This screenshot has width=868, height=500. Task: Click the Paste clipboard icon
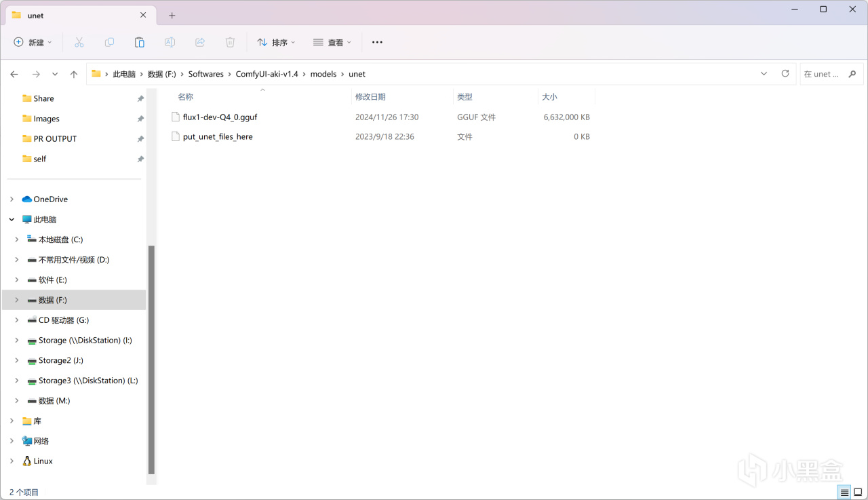click(140, 42)
